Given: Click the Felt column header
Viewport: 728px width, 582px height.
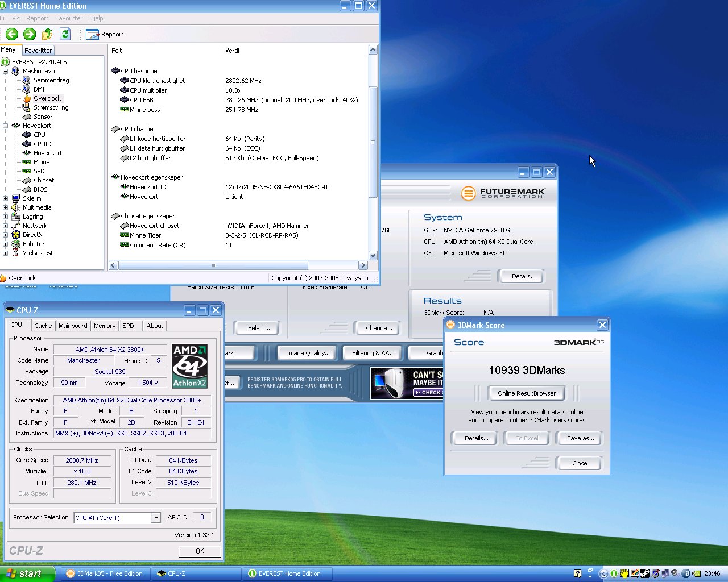Looking at the screenshot, I should pos(165,51).
